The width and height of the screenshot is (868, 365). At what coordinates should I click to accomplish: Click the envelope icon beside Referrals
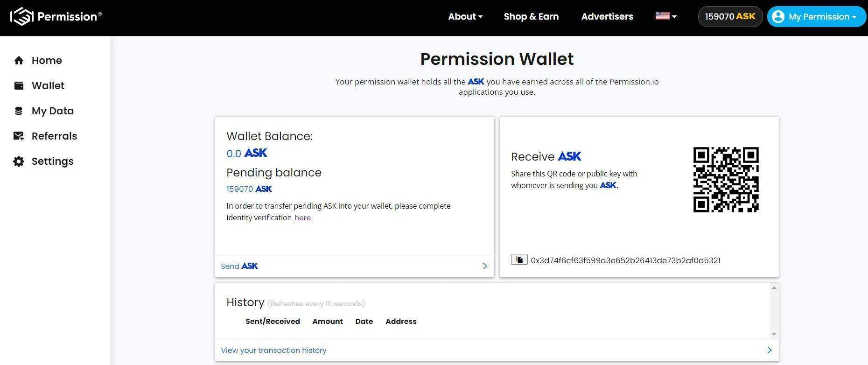(x=19, y=136)
